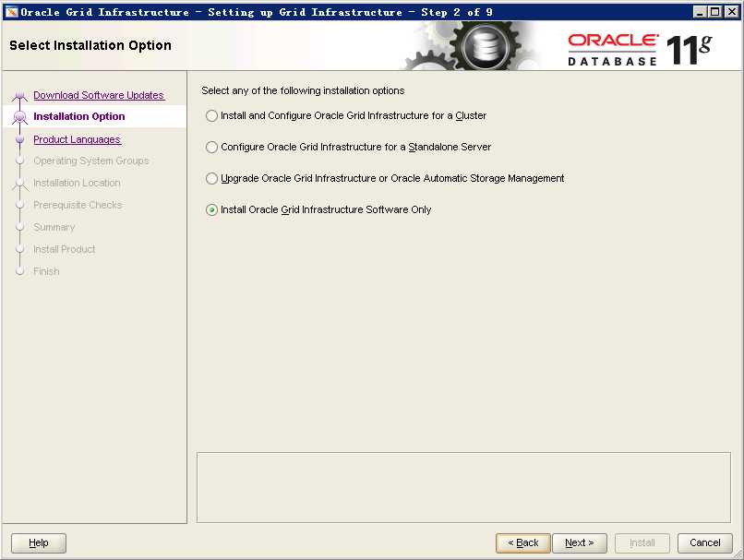
Task: Click the Installation Option step bullet
Action: (20, 116)
